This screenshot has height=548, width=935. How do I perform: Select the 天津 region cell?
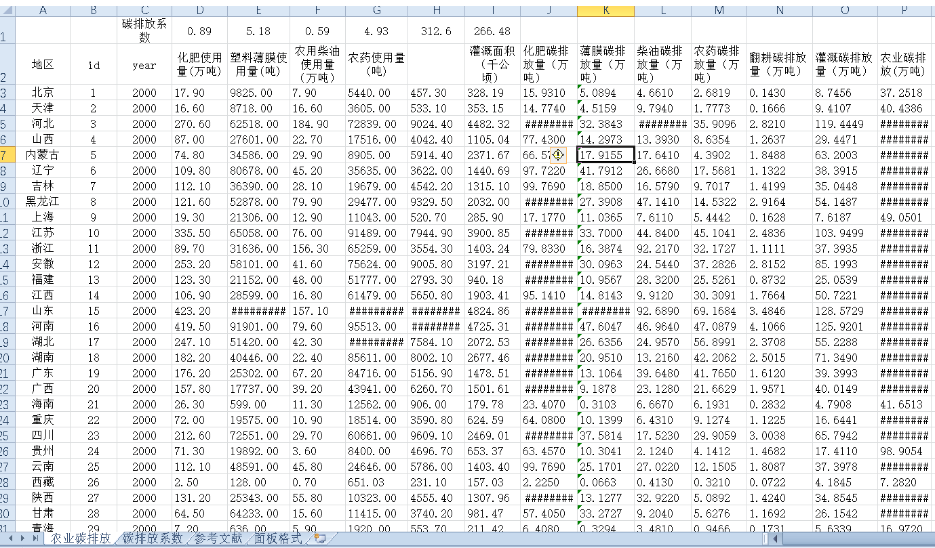[x=42, y=109]
